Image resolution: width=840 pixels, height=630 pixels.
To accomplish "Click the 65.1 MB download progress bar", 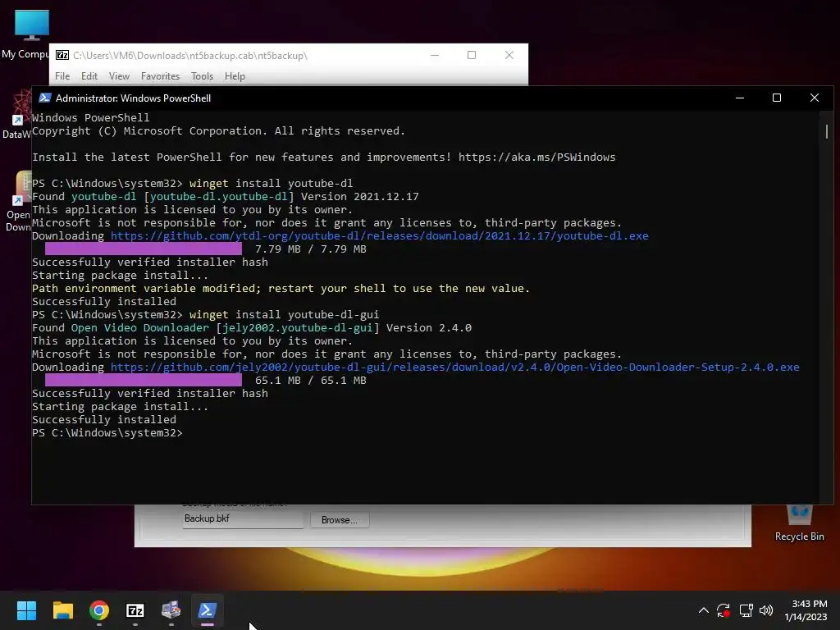I will pos(143,380).
